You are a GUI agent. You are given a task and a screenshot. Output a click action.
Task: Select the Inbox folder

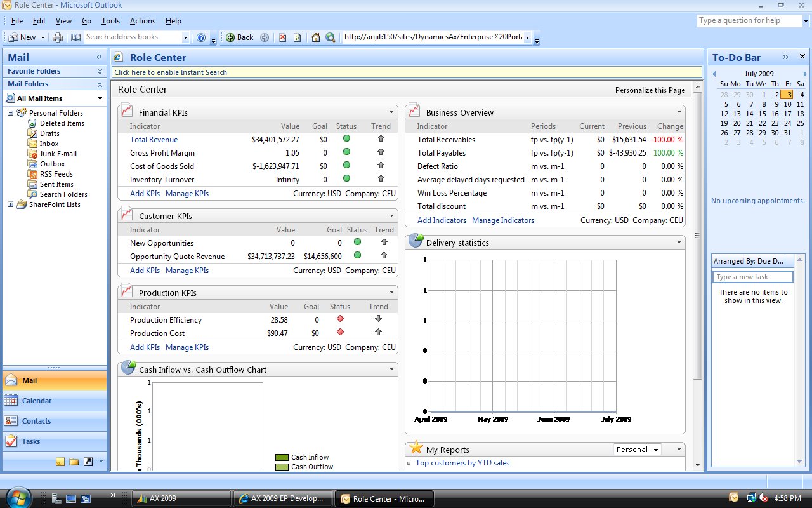(x=49, y=144)
